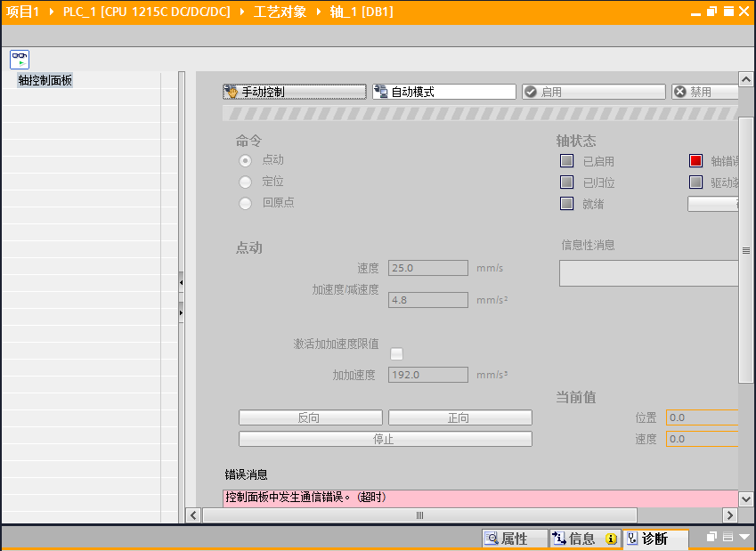Select the 回原点 homing radio option
This screenshot has height=551, width=756.
click(x=246, y=203)
